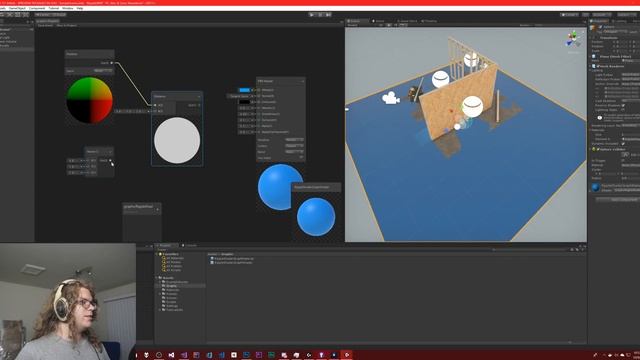Image resolution: width=640 pixels, height=360 pixels.
Task: Click Save Asset in shader graph toolbar
Action: [45, 25]
